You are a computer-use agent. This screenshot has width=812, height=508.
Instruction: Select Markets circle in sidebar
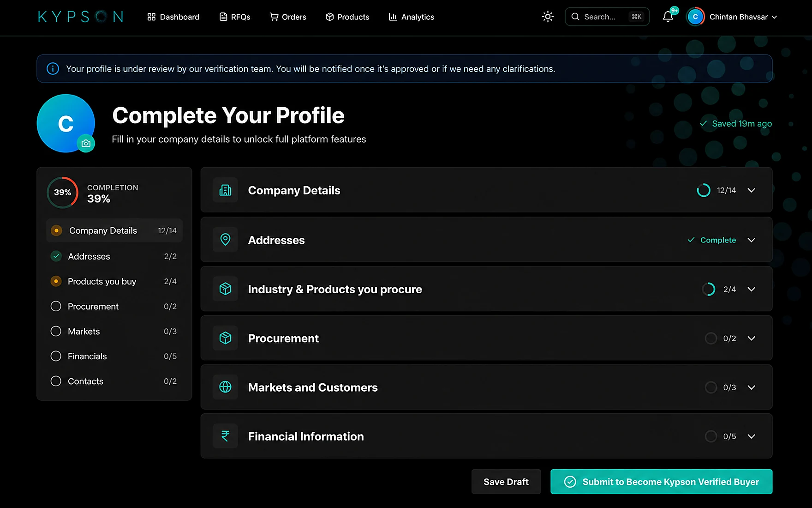56,331
